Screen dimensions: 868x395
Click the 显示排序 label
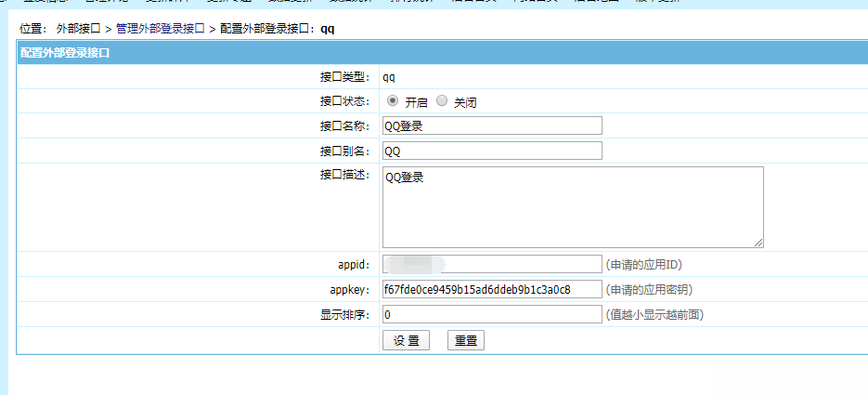click(x=344, y=315)
